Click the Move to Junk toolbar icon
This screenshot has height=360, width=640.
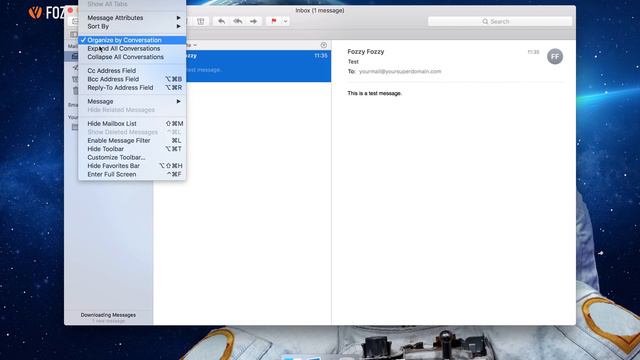pyautogui.click(x=200, y=21)
